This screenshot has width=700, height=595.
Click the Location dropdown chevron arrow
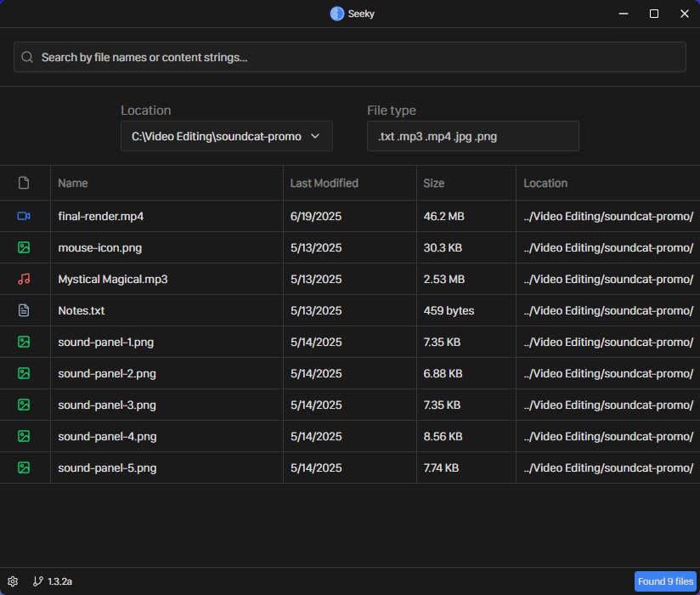coord(315,136)
